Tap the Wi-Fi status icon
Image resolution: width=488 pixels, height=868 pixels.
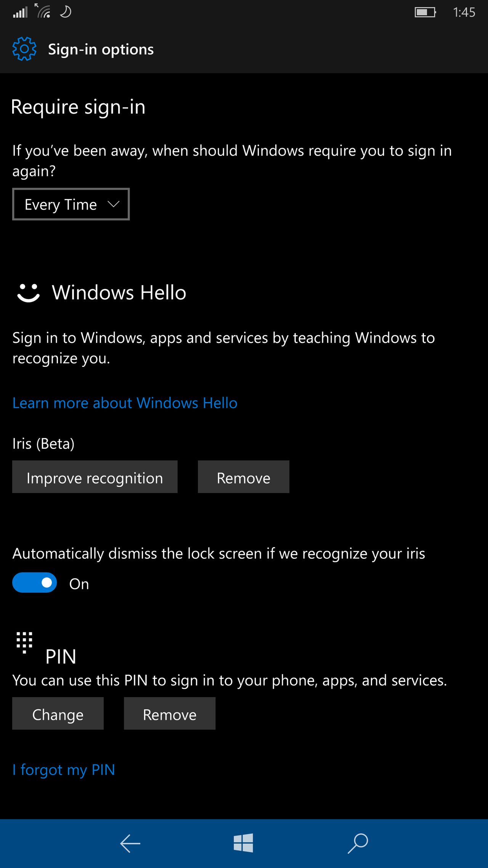pos(43,11)
